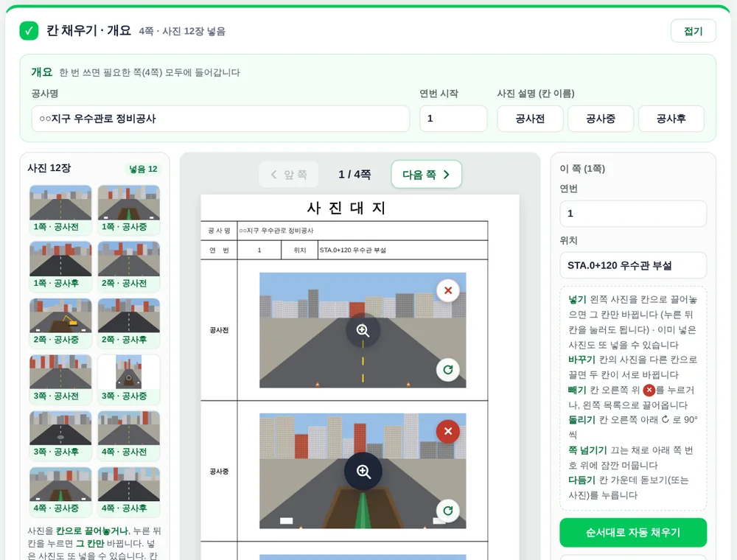Select thumbnail 3쪽 · 공사전
The image size is (737, 560).
pyautogui.click(x=60, y=379)
